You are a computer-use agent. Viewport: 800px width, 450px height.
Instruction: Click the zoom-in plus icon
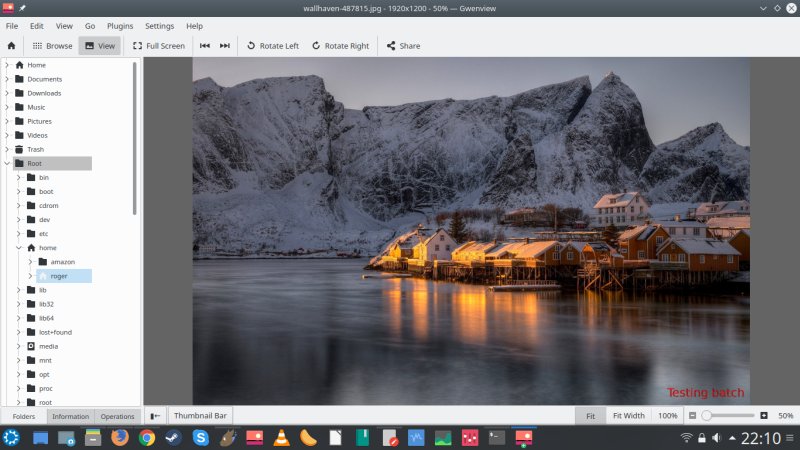[x=764, y=415]
